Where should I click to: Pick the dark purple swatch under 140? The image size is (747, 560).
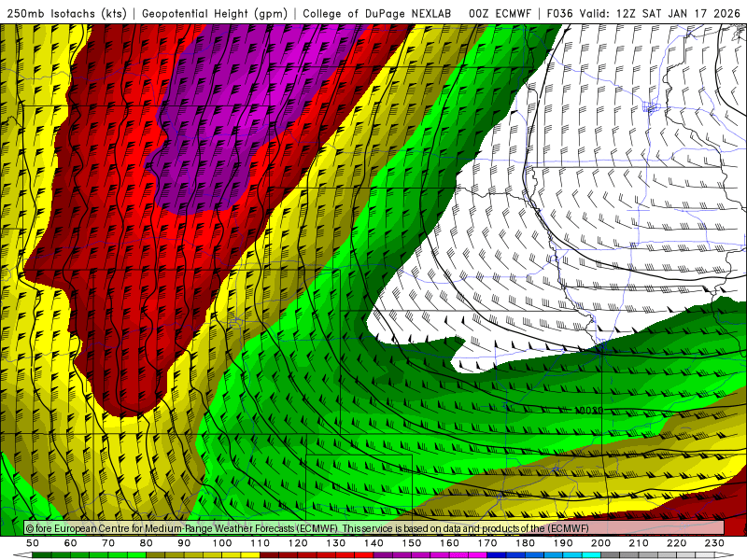(383, 555)
